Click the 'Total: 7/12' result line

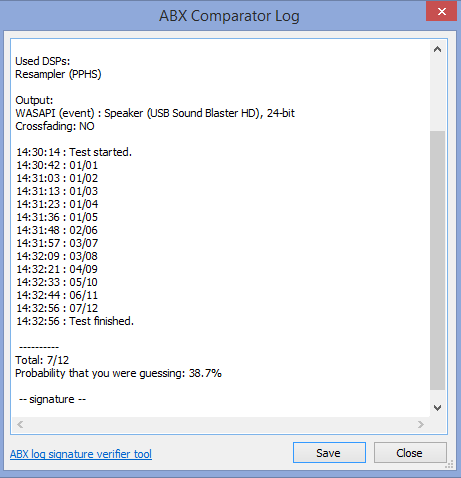pyautogui.click(x=42, y=360)
